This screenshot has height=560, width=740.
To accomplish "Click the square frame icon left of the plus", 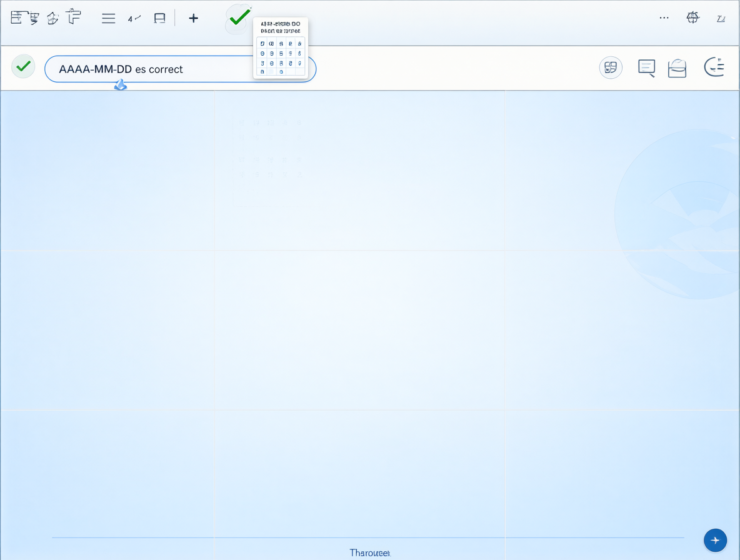I will pyautogui.click(x=159, y=18).
